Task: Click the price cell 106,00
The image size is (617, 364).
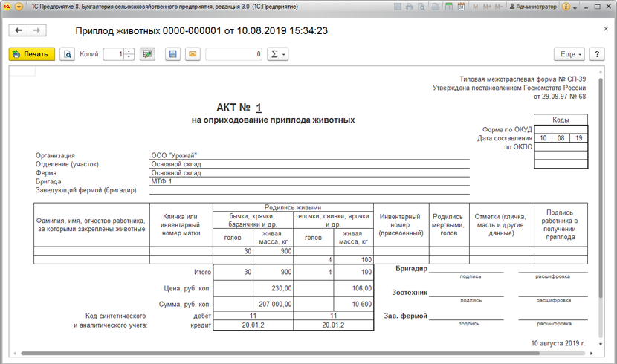Action: coord(353,288)
